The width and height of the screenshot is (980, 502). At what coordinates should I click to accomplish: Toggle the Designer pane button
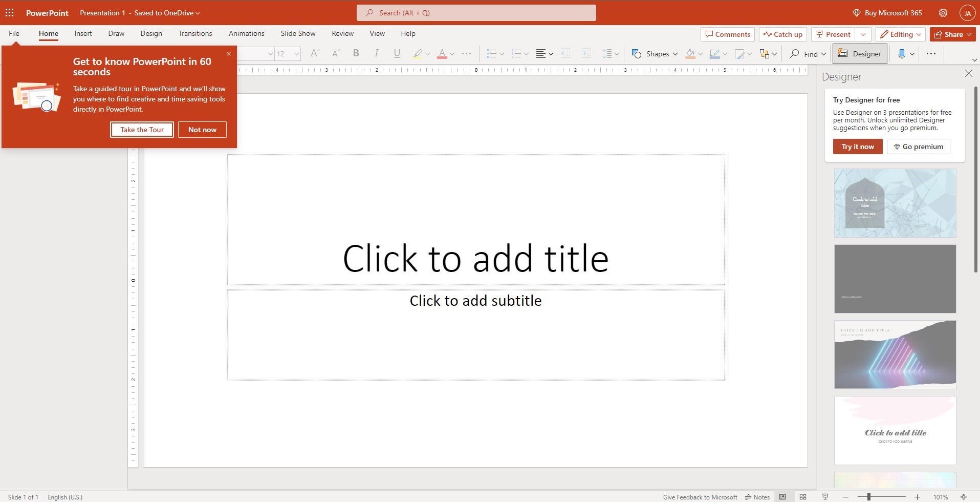click(x=860, y=54)
